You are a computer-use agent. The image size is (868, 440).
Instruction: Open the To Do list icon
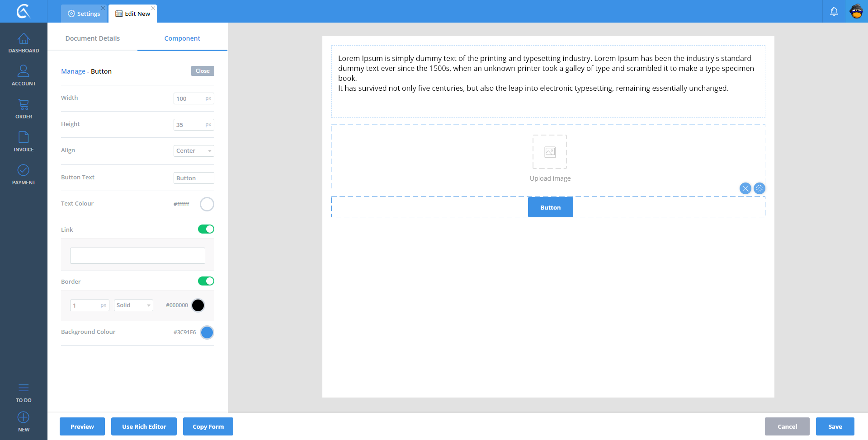[x=24, y=388]
